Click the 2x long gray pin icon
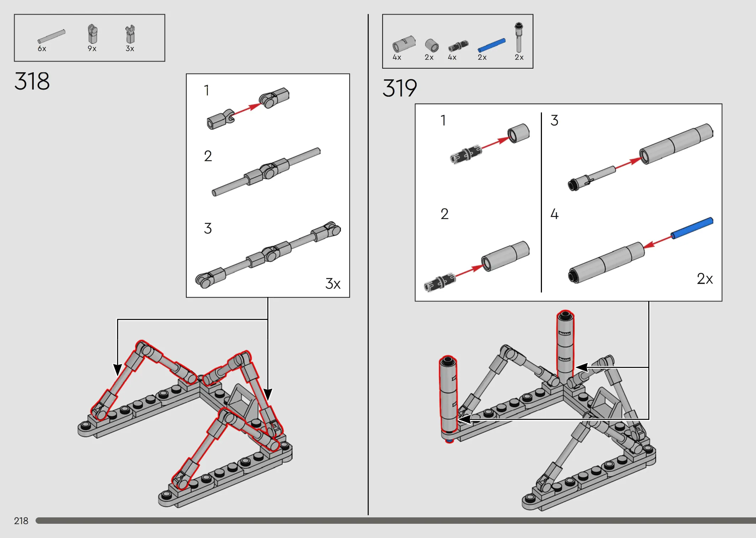Viewport: 756px width, 538px height. pyautogui.click(x=519, y=37)
